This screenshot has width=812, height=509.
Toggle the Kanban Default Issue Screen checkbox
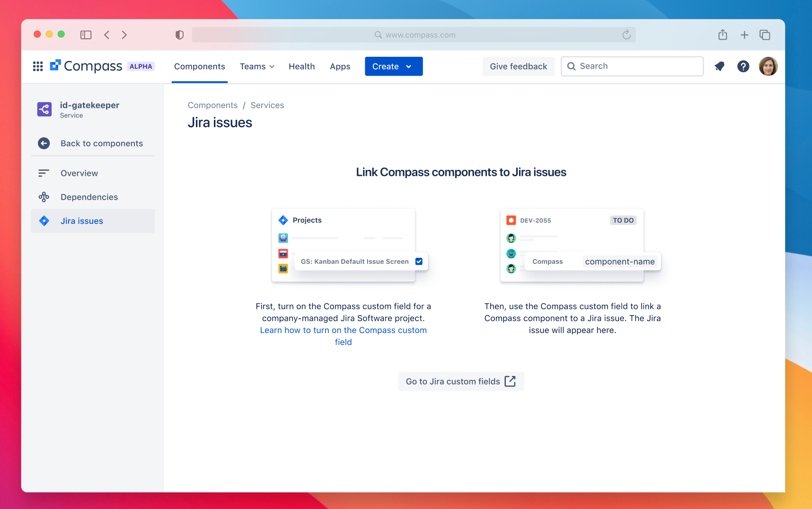click(x=419, y=262)
